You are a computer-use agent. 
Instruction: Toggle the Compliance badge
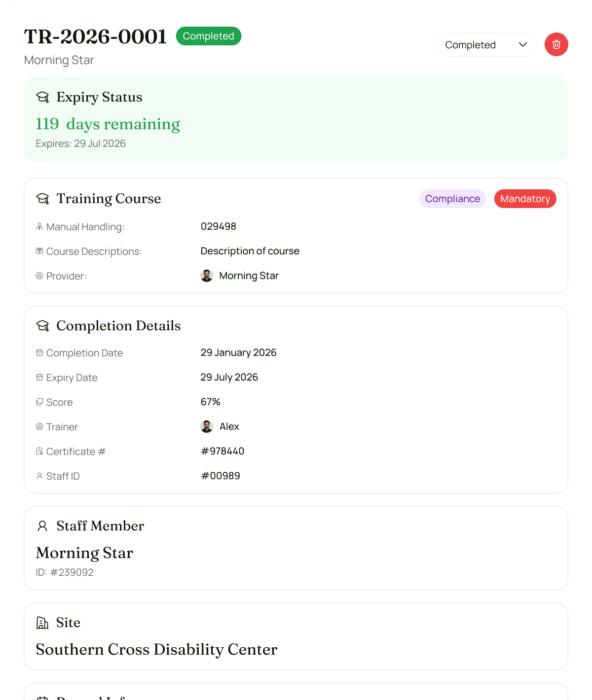coord(452,199)
